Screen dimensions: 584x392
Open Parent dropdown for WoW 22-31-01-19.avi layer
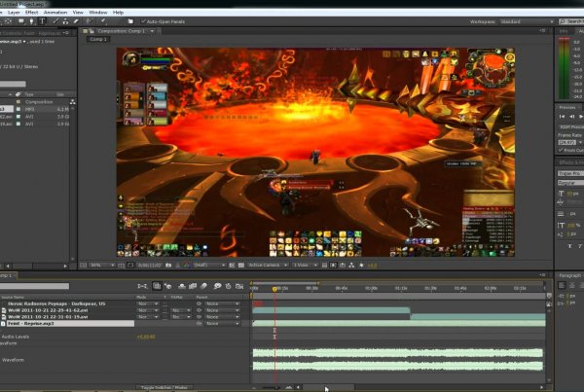[222, 317]
